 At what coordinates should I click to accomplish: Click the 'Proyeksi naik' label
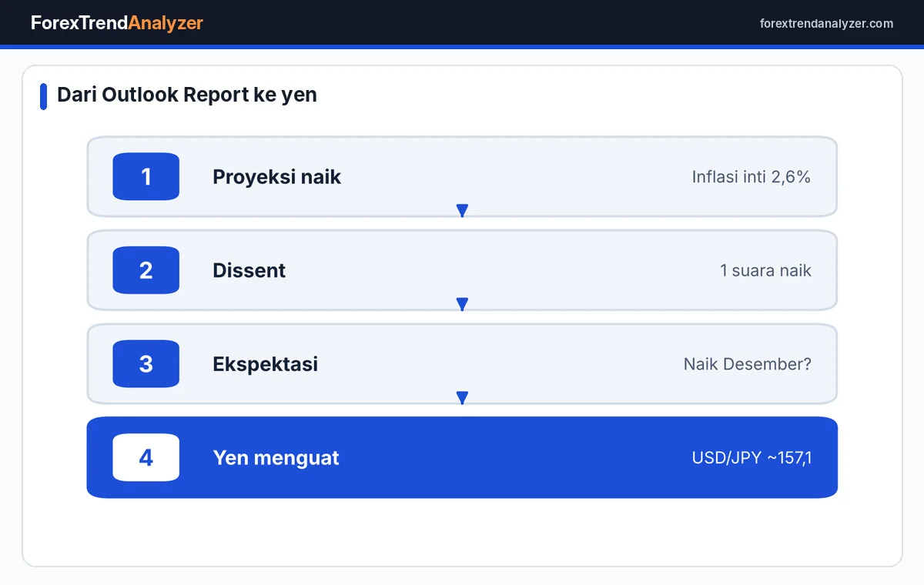[276, 177]
